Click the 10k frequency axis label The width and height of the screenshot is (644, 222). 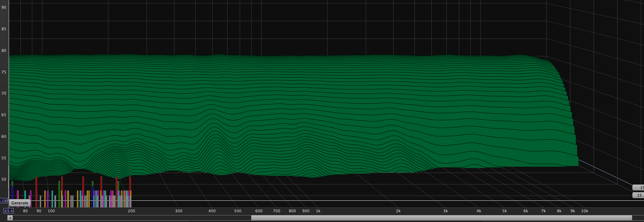pyautogui.click(x=585, y=211)
